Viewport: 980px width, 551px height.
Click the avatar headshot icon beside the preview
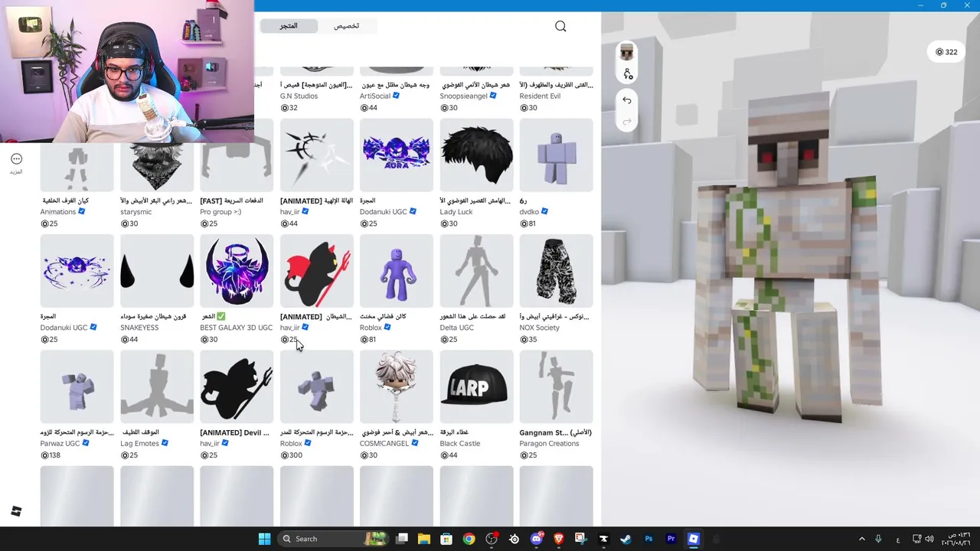click(627, 53)
